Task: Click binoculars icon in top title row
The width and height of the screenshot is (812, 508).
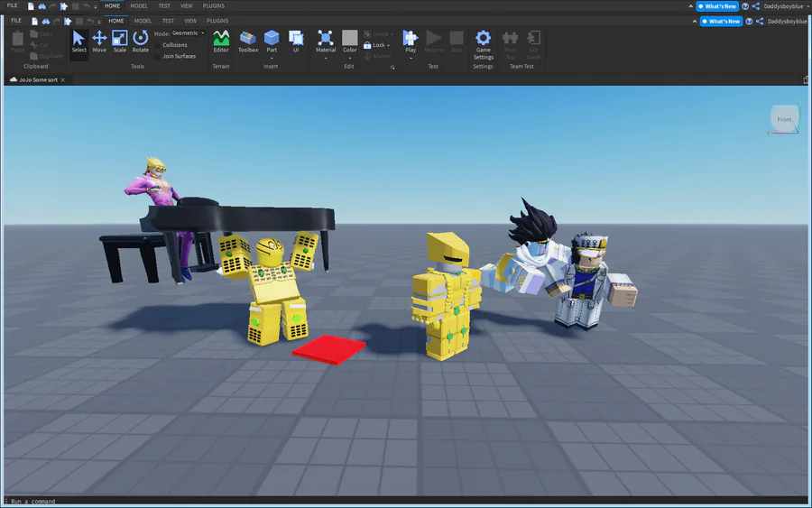Action: [42, 6]
